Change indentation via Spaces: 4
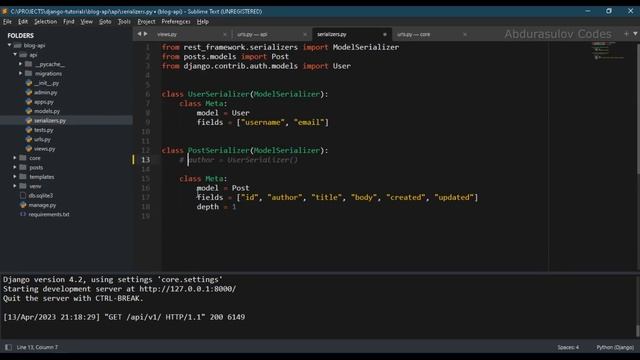The height and width of the screenshot is (360, 640). [568, 347]
